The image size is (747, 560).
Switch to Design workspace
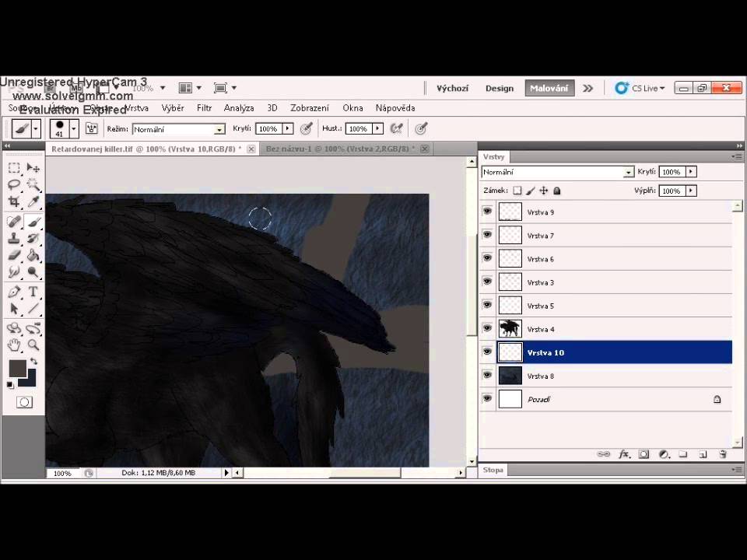point(500,88)
